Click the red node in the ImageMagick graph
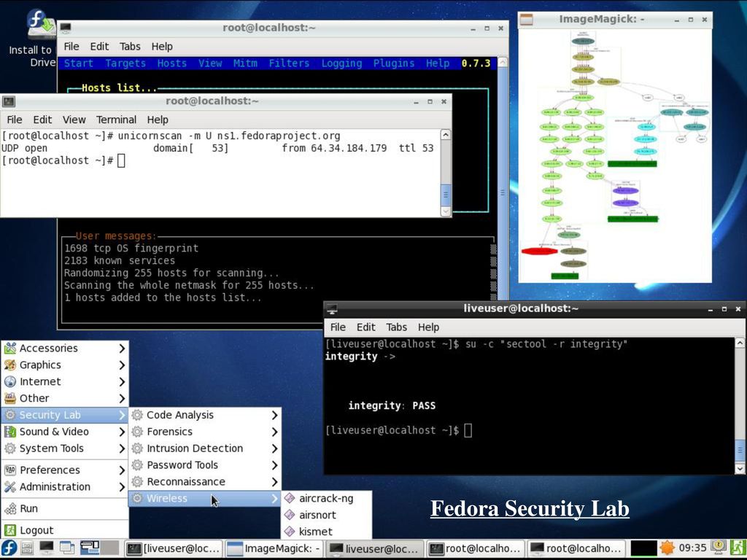The height and width of the screenshot is (560, 747). [539, 251]
